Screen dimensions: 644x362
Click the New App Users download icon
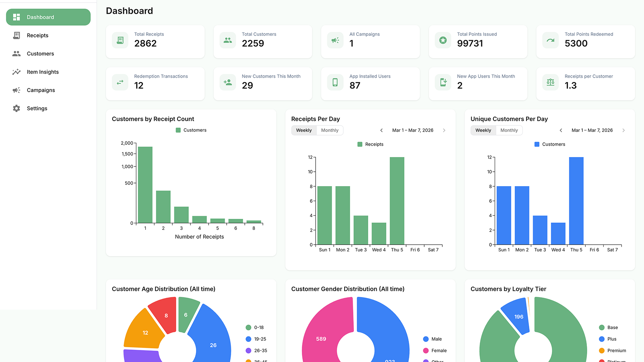[x=443, y=82]
